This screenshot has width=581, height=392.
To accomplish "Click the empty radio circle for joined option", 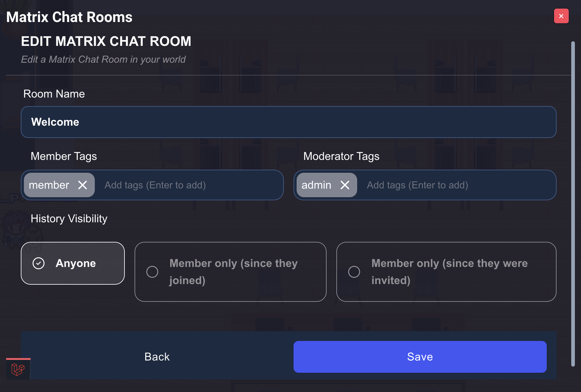I will [x=152, y=272].
